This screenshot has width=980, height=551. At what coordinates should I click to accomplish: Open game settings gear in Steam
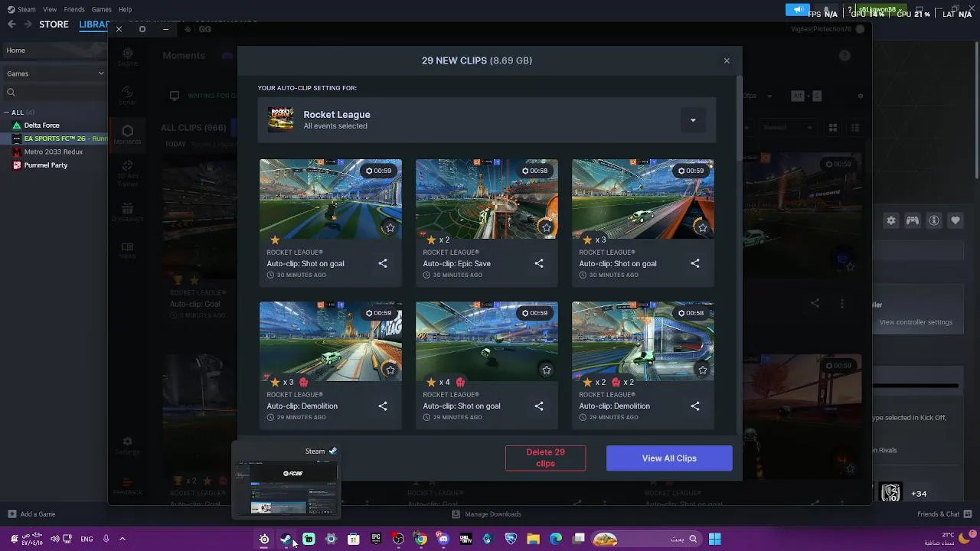point(891,220)
